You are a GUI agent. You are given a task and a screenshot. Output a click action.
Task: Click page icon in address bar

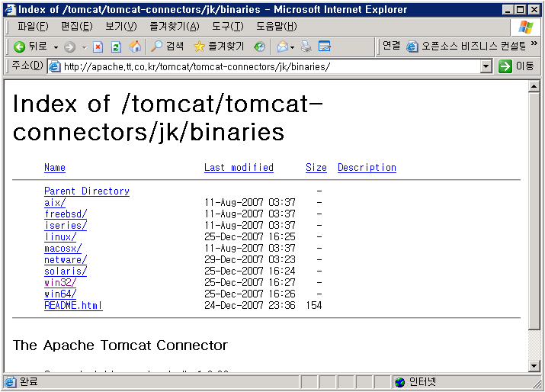click(x=55, y=66)
